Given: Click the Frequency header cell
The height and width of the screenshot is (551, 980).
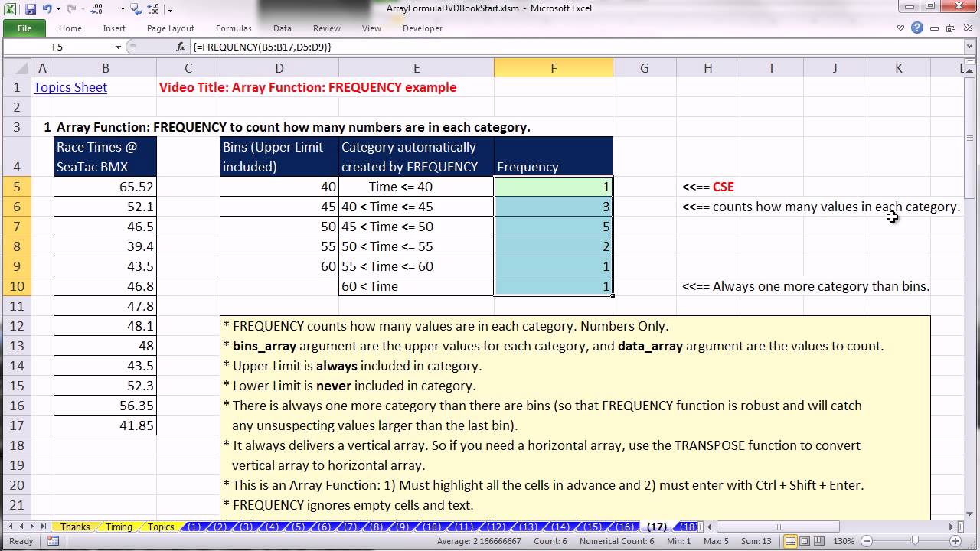Looking at the screenshot, I should click(x=554, y=157).
